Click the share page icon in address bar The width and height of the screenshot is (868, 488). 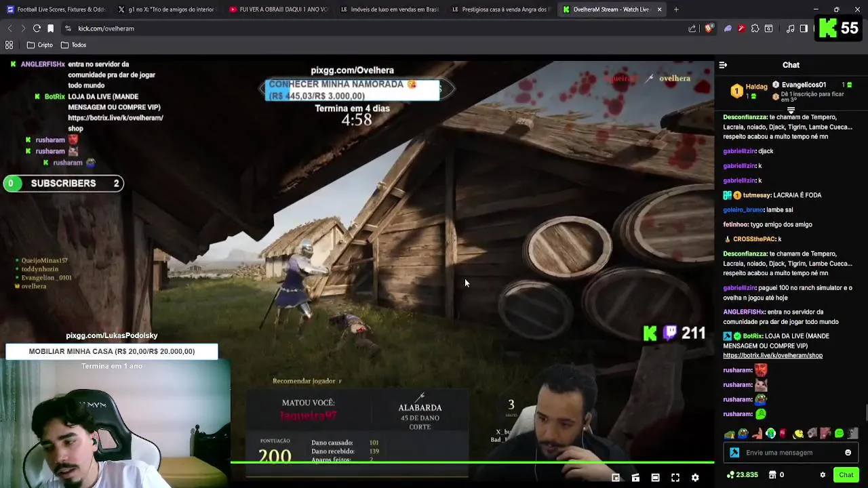pos(692,28)
